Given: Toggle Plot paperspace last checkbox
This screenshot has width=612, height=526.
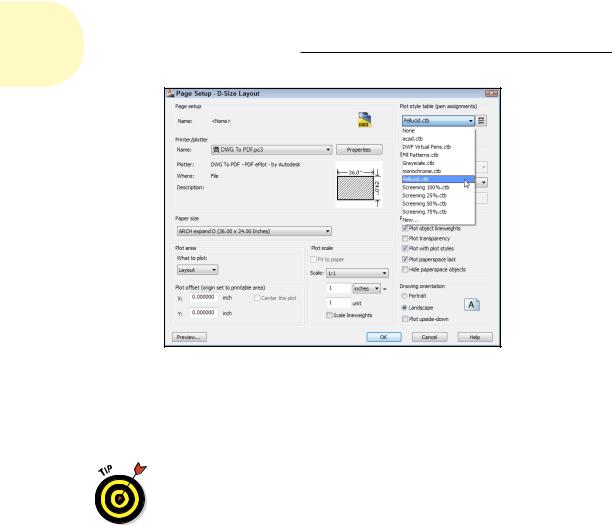Looking at the screenshot, I should pos(405,259).
